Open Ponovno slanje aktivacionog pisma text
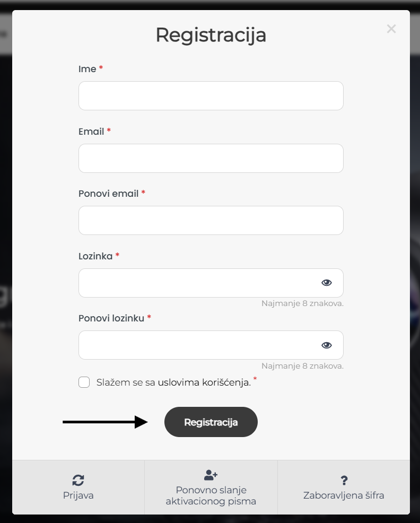 click(x=211, y=495)
